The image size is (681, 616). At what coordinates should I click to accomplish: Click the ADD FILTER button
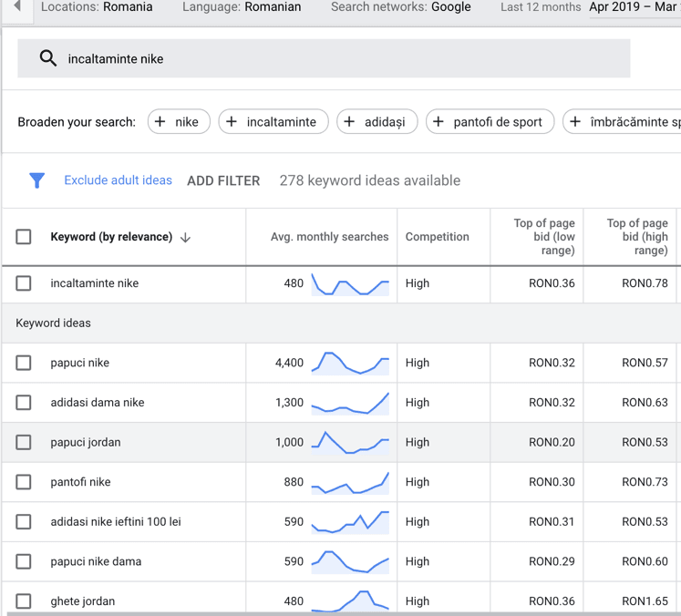pos(223,180)
